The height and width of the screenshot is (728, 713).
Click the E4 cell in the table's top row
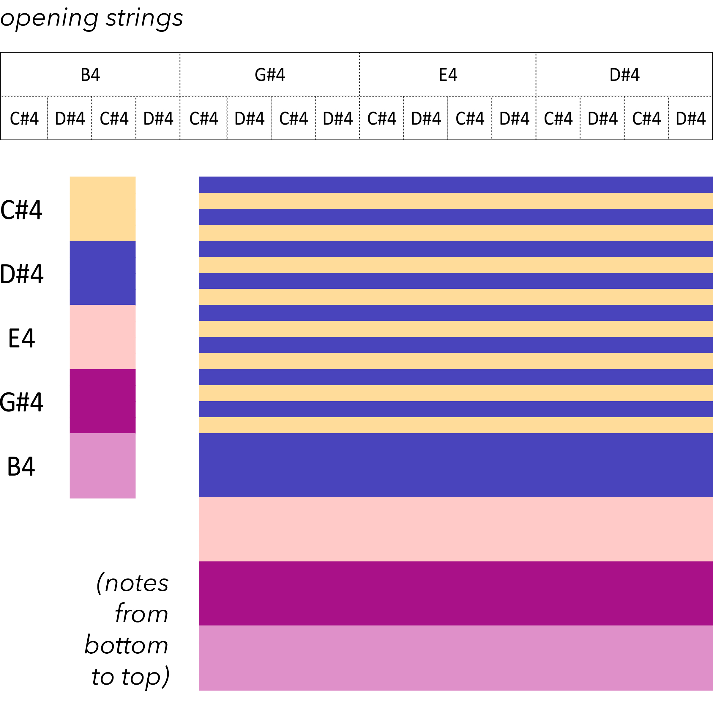[x=448, y=75]
